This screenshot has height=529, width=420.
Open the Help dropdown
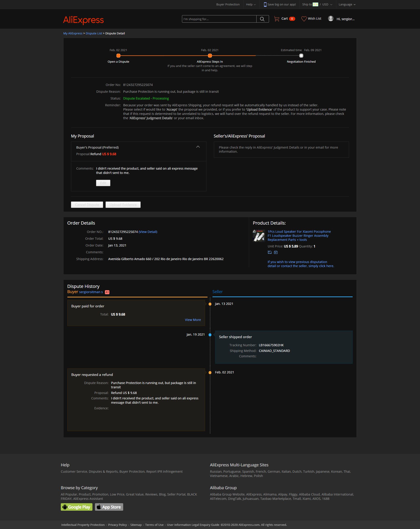(251, 5)
